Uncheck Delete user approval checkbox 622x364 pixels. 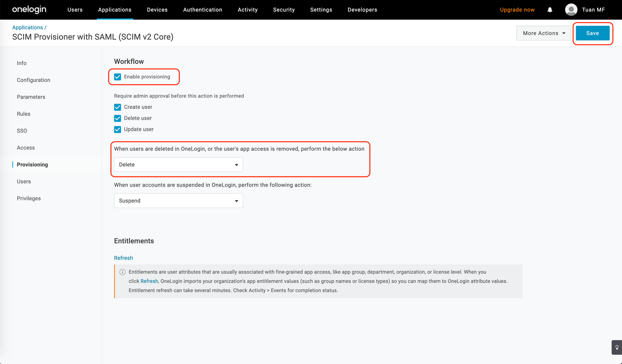(x=117, y=118)
